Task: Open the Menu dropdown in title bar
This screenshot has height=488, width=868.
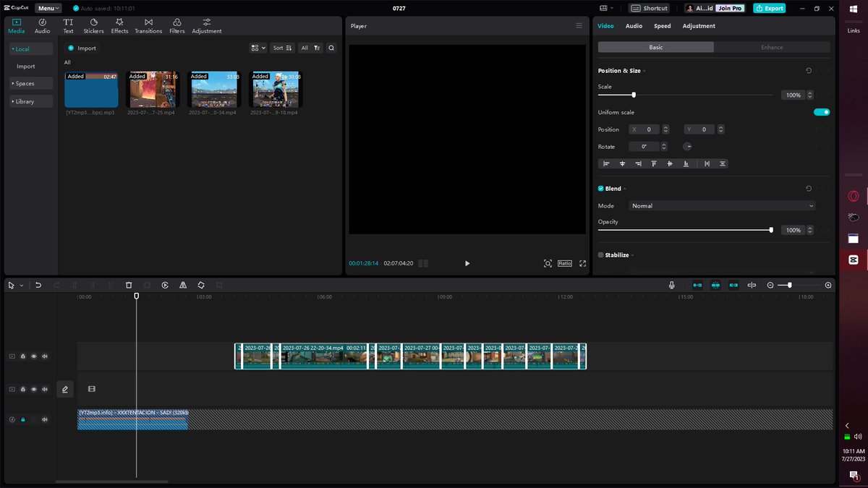Action: [x=48, y=8]
